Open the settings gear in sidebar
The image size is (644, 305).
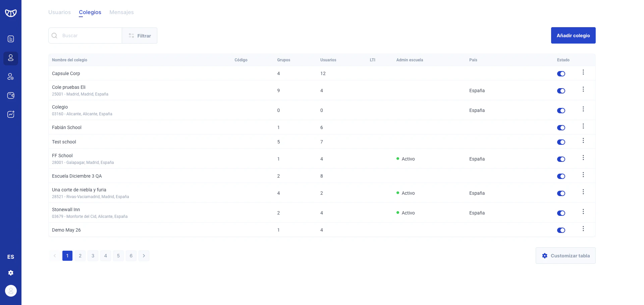[x=11, y=273]
